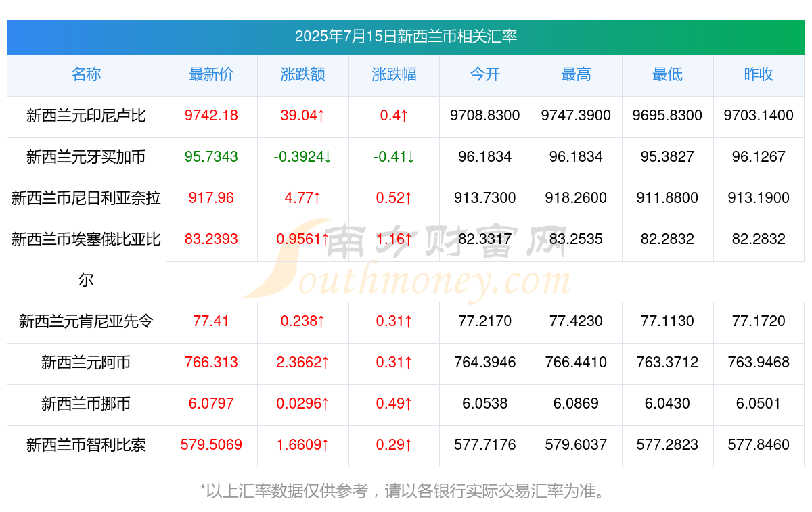This screenshot has height=512, width=812.
Task: Select the 最新价 column header
Action: click(211, 74)
